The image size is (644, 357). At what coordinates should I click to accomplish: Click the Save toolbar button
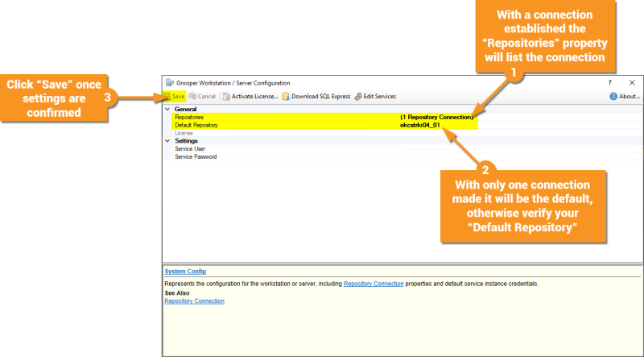175,96
